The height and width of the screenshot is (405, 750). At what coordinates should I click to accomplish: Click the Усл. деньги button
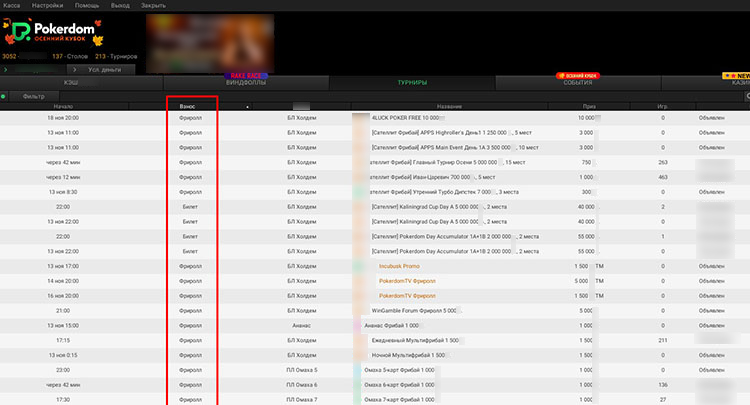(101, 69)
